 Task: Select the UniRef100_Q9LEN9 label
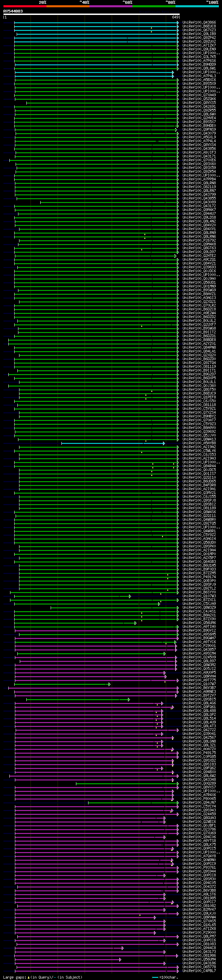pos(199,49)
